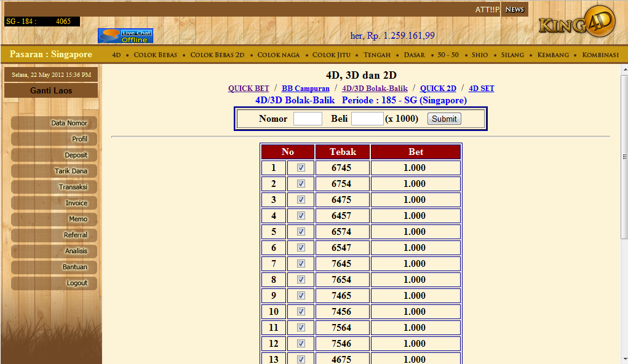Uncheck the bet checkbox for number 7654
This screenshot has width=628, height=364.
301,279
